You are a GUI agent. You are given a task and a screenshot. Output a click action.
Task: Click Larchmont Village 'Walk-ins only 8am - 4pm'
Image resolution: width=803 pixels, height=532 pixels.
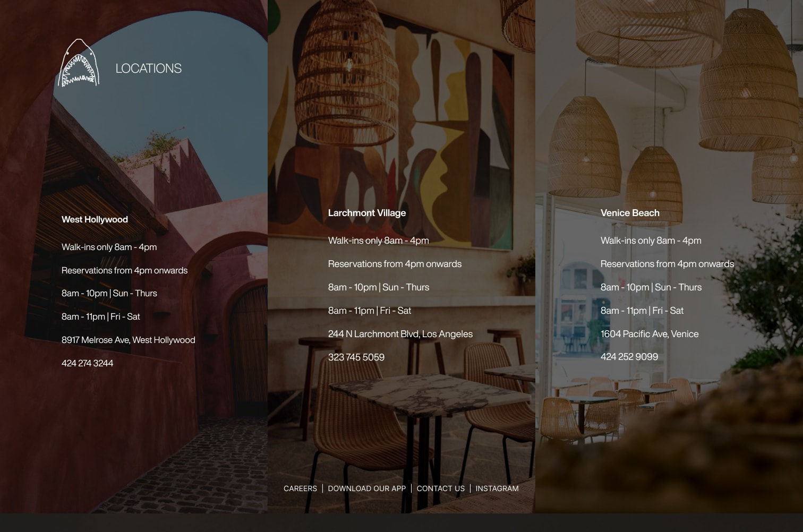click(379, 241)
